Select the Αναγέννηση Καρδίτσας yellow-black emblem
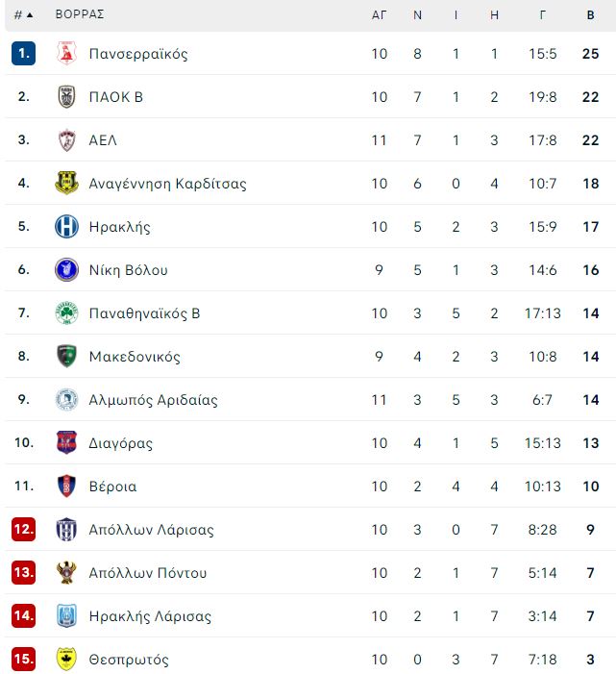The height and width of the screenshot is (674, 616). (x=66, y=183)
